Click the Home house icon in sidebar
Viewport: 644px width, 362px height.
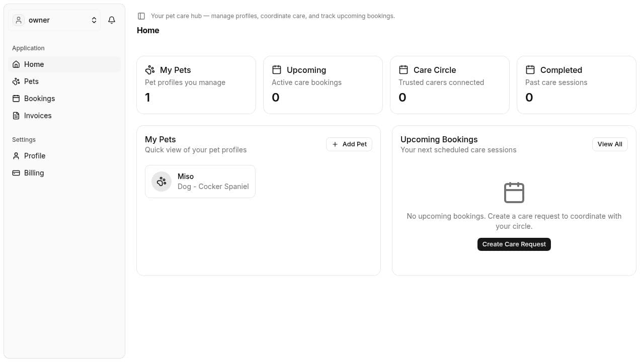[x=16, y=64]
